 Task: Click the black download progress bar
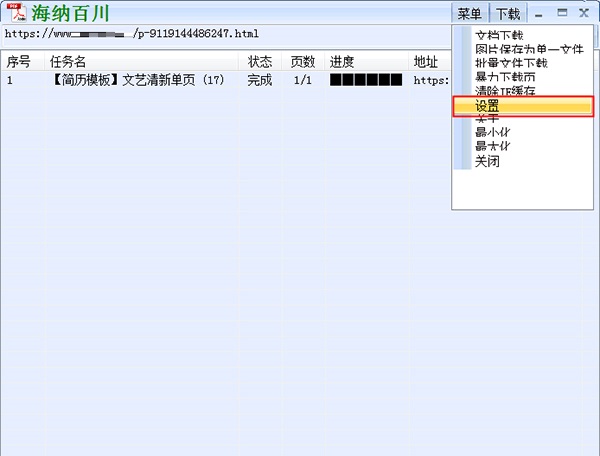(x=366, y=80)
